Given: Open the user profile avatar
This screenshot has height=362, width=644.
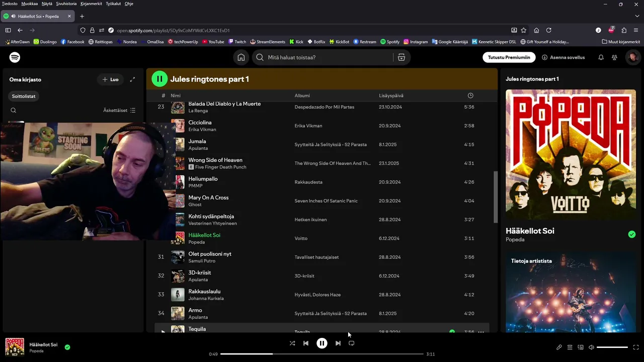Looking at the screenshot, I should [632, 57].
